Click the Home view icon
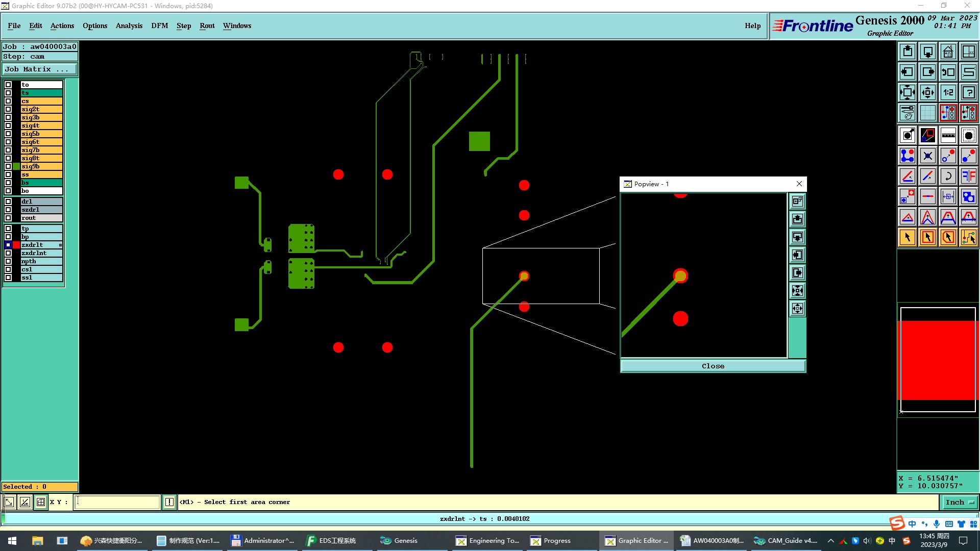Image resolution: width=980 pixels, height=551 pixels. 948,52
